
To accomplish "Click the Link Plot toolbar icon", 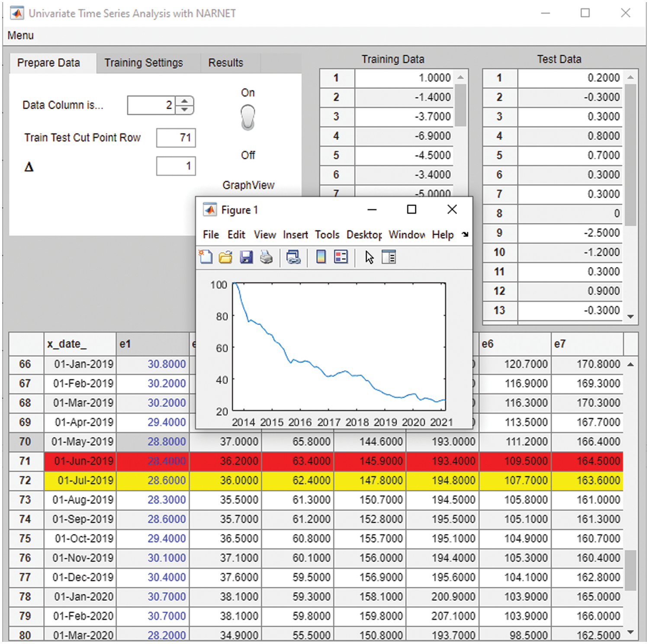I will pos(293,257).
